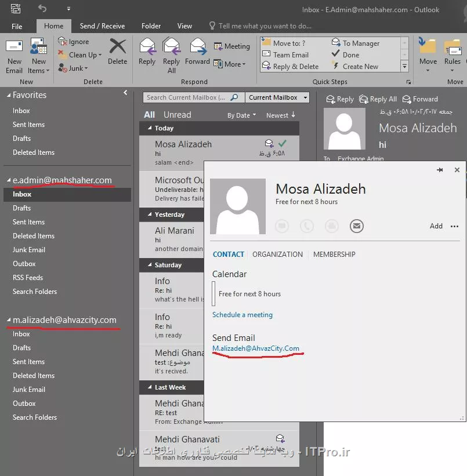Select the 'Move to: ?' quick step
The image size is (467, 476).
click(284, 43)
